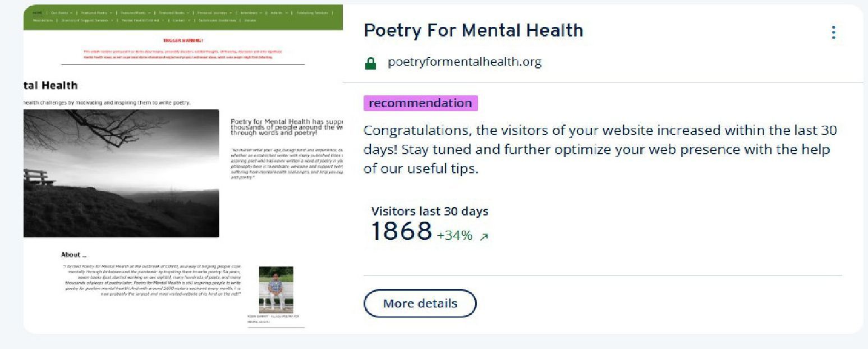
Task: Click the red TRIGGER WARNING heading
Action: (183, 40)
